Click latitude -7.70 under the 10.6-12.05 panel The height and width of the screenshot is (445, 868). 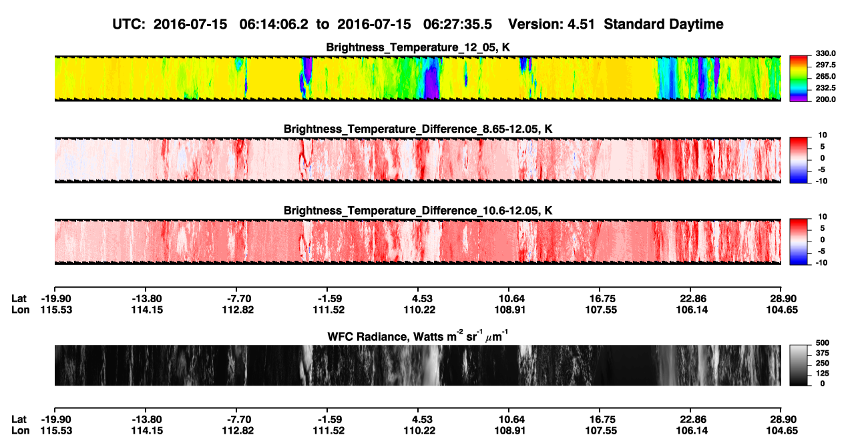tap(239, 298)
